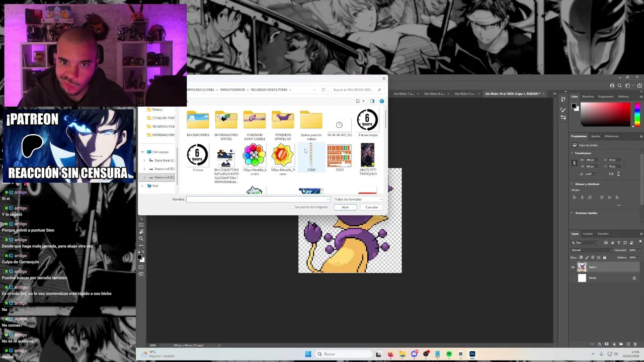Refresh the folder in the file dialog
The width and height of the screenshot is (644, 362).
point(323,89)
